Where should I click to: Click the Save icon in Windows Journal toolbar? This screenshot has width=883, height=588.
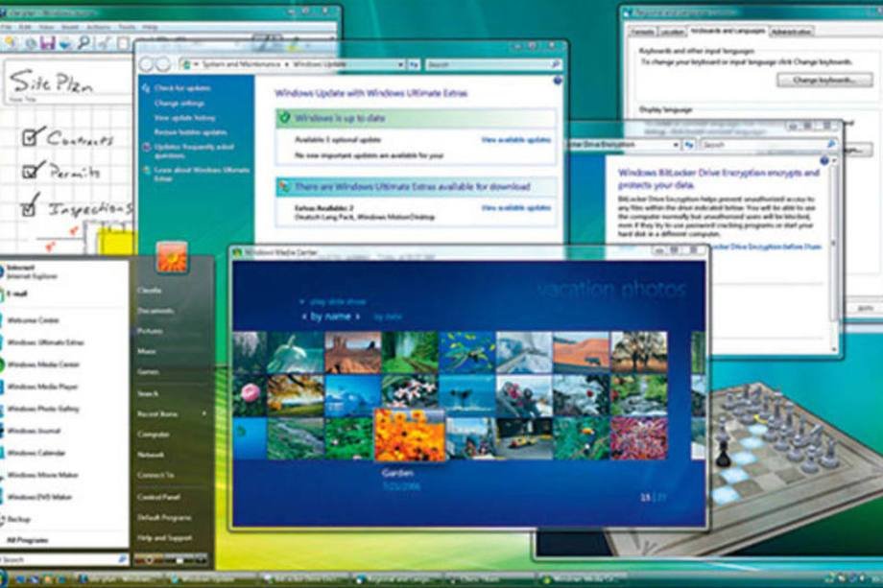click(47, 42)
